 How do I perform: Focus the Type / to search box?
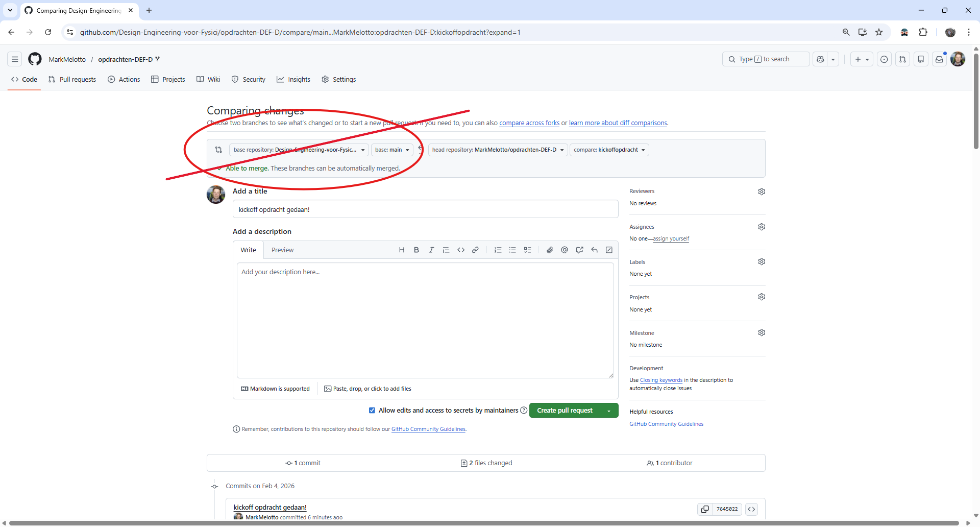pos(766,59)
